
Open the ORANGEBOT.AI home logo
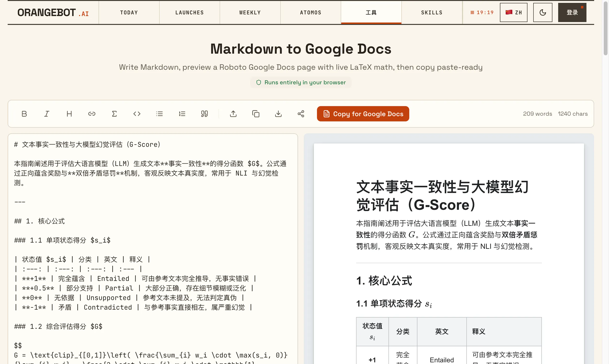[53, 12]
